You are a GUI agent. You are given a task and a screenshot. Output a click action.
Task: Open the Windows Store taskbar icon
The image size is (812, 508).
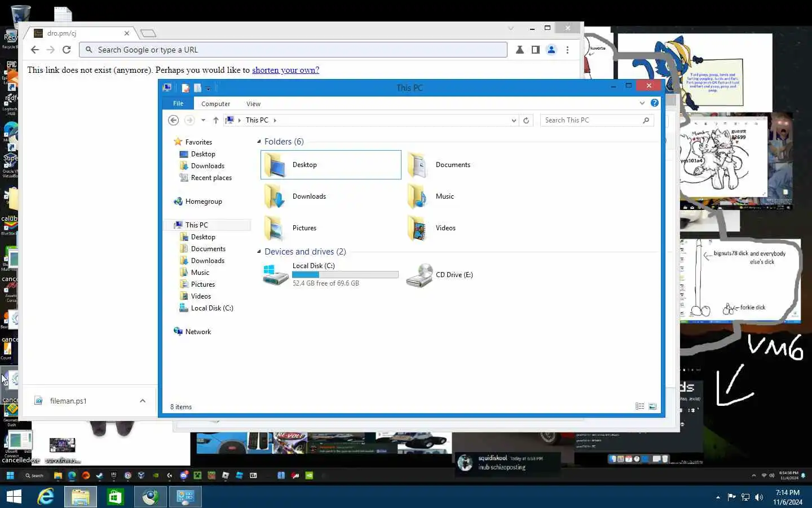point(116,497)
